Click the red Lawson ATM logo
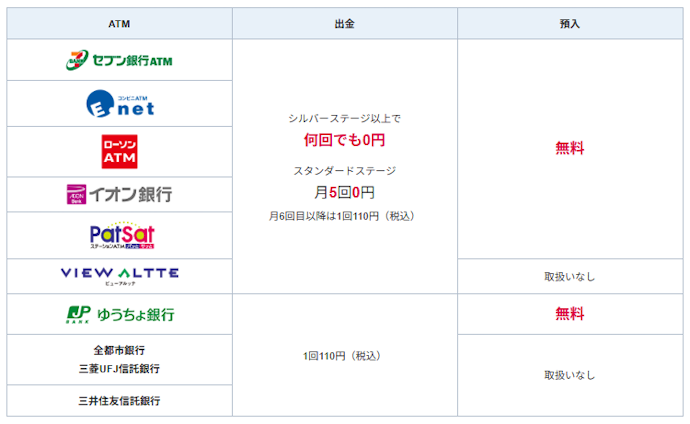690x424 pixels. (x=120, y=152)
